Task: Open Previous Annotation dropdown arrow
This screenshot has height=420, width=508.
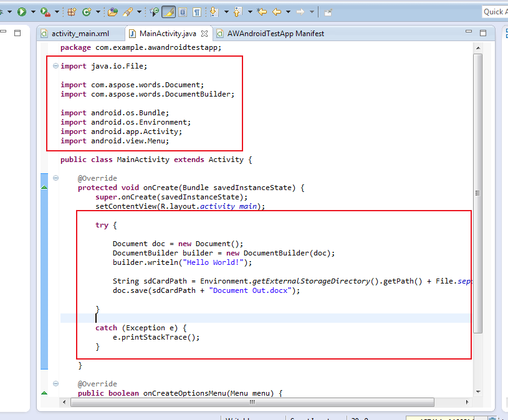Action: pyautogui.click(x=250, y=12)
